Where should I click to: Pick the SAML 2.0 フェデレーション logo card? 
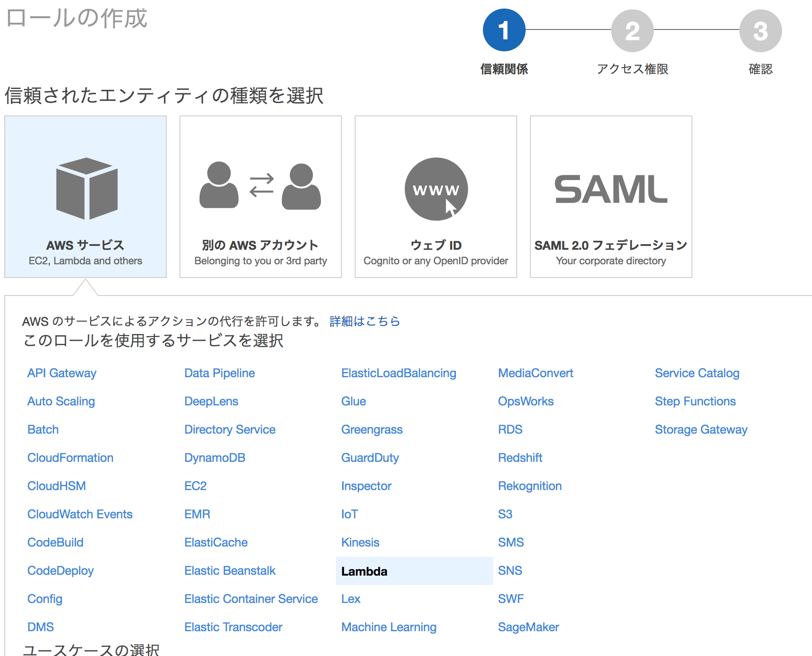611,197
